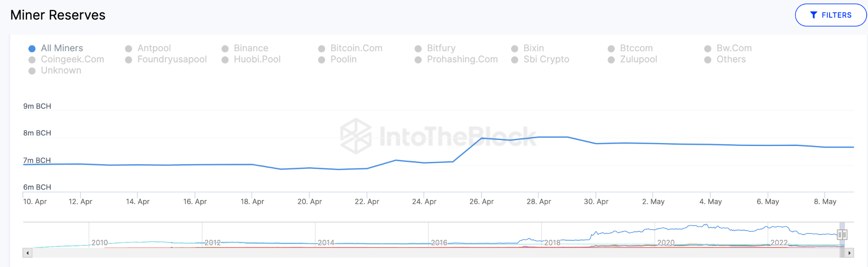Open the FILTERS button
Image resolution: width=868 pixels, height=267 pixels.
830,15
